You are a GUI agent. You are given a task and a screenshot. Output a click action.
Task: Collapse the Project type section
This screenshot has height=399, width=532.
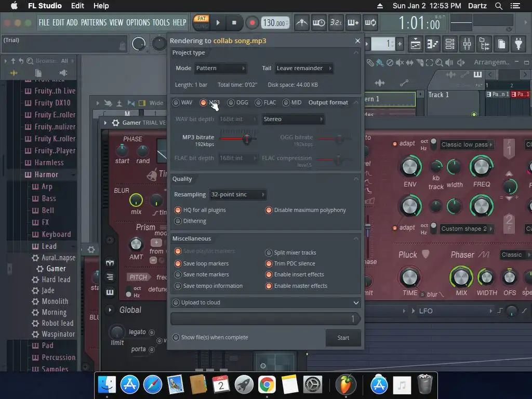pyautogui.click(x=356, y=52)
